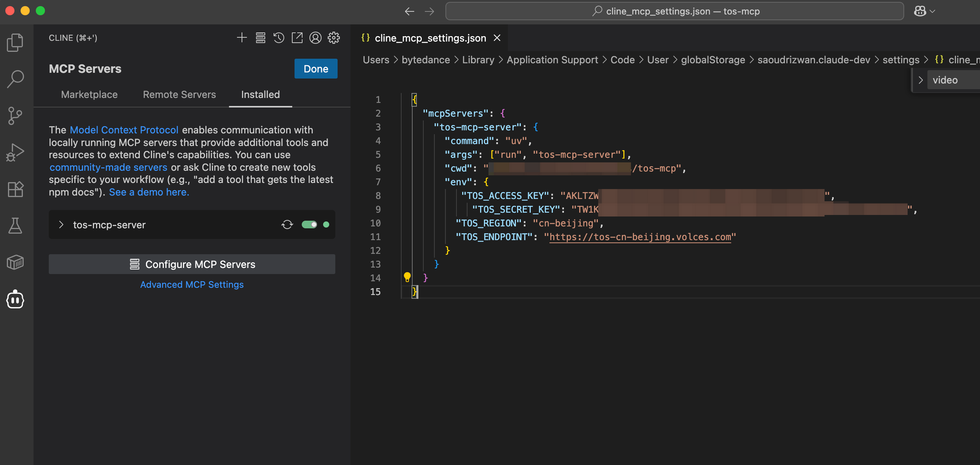Open the Explorer view in activity bar

15,42
